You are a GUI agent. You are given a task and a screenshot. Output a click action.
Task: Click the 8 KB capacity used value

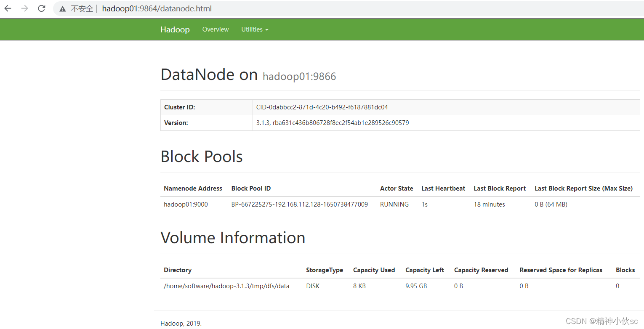359,286
